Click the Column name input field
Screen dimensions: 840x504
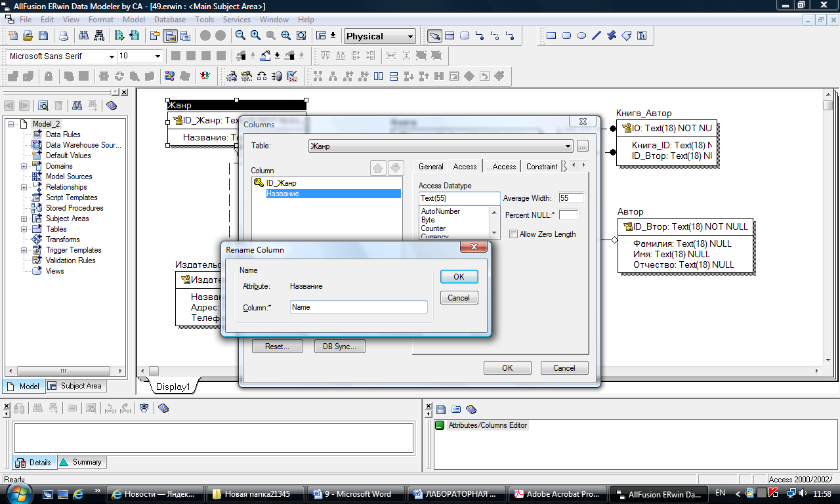tap(359, 307)
